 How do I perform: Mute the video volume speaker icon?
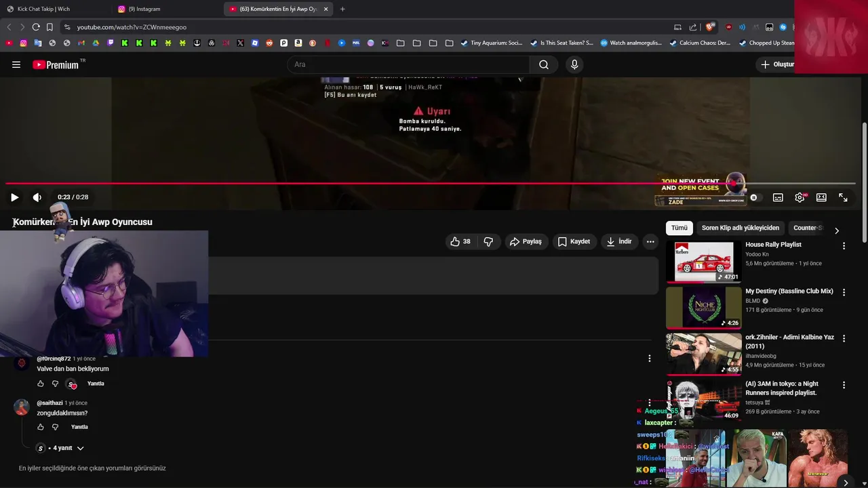[37, 197]
